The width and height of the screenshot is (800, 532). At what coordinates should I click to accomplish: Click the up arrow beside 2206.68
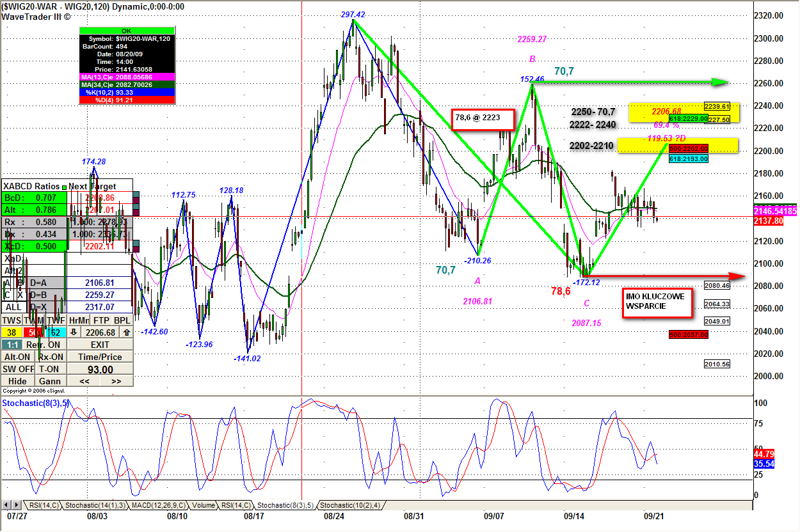(127, 332)
